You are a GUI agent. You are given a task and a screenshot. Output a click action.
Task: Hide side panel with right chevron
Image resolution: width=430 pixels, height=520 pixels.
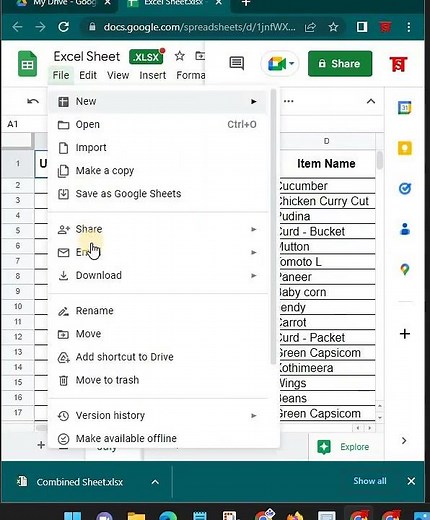pos(404,441)
